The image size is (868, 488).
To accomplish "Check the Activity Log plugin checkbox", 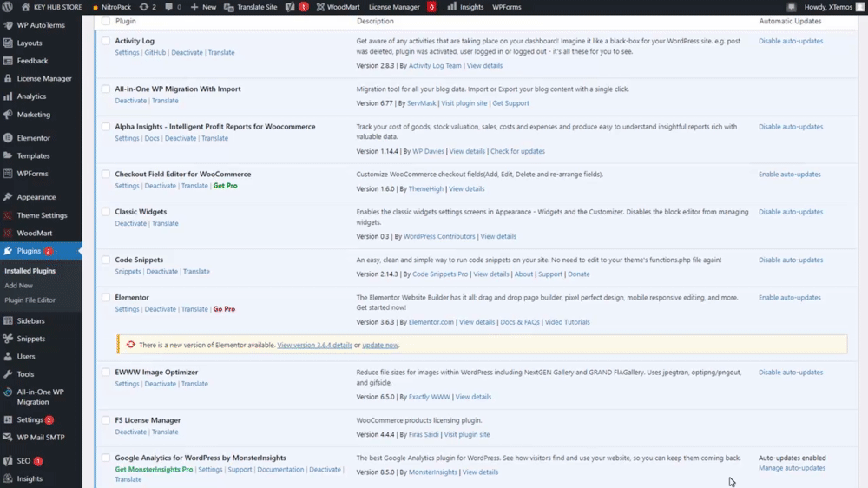I will coord(106,41).
